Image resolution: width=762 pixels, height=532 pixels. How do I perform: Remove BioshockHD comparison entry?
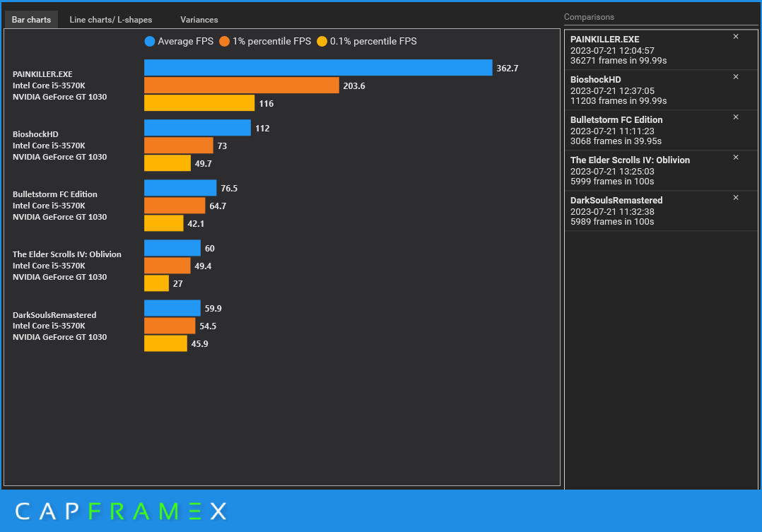736,77
